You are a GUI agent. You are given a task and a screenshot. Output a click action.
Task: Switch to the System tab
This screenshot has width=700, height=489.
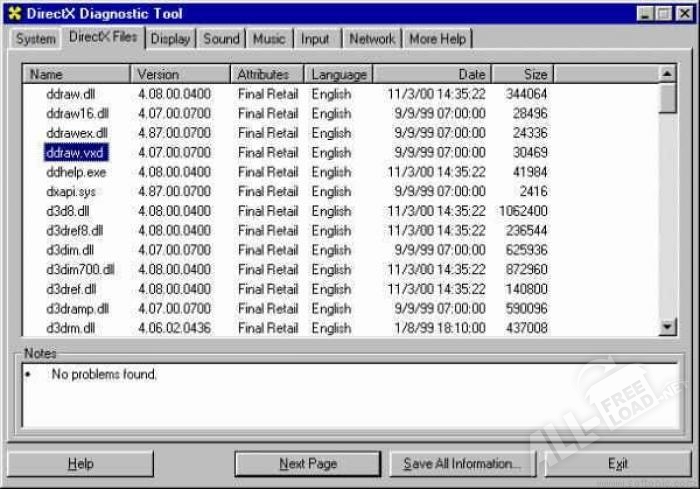[35, 39]
